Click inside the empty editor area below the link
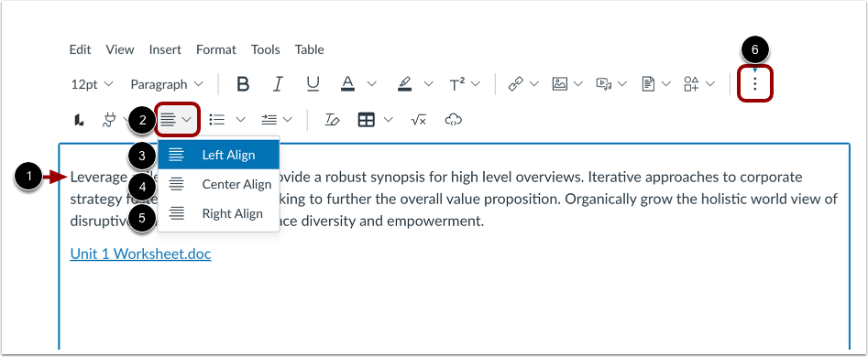The image size is (868, 357). tap(454, 307)
